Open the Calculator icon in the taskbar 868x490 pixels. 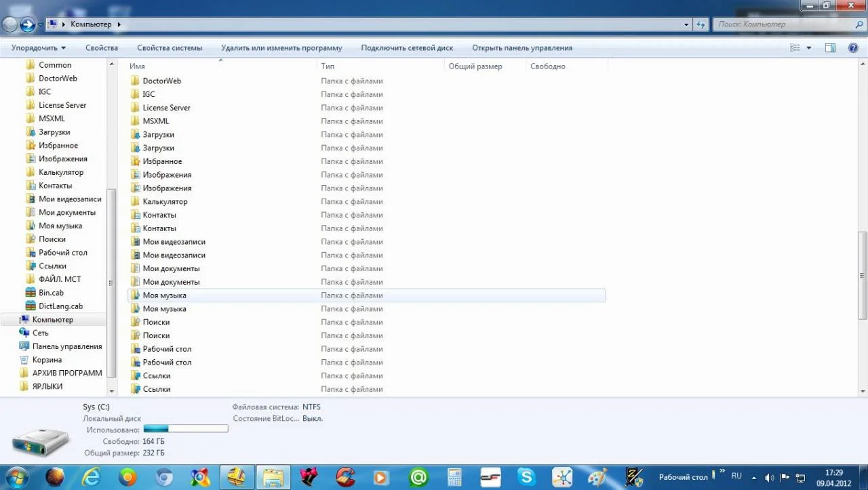point(455,477)
